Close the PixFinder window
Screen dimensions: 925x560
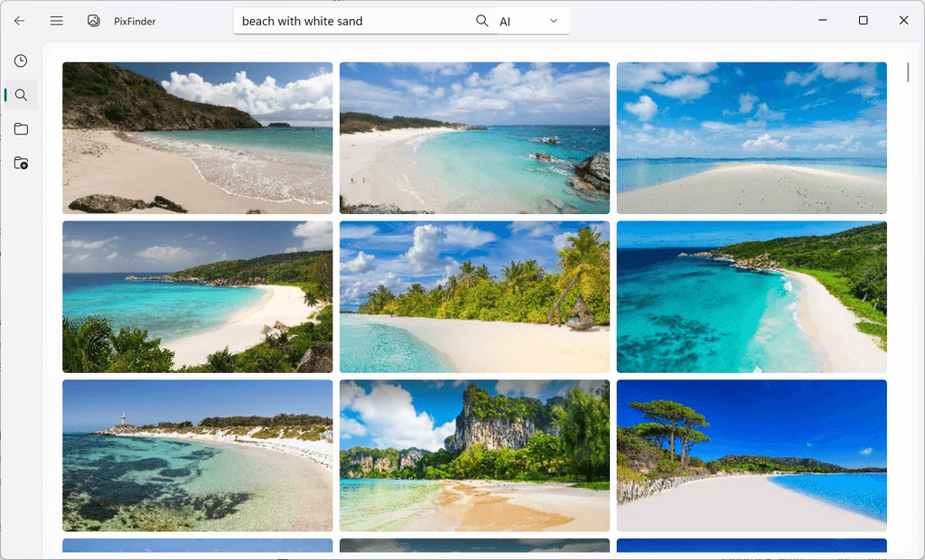coord(903,20)
